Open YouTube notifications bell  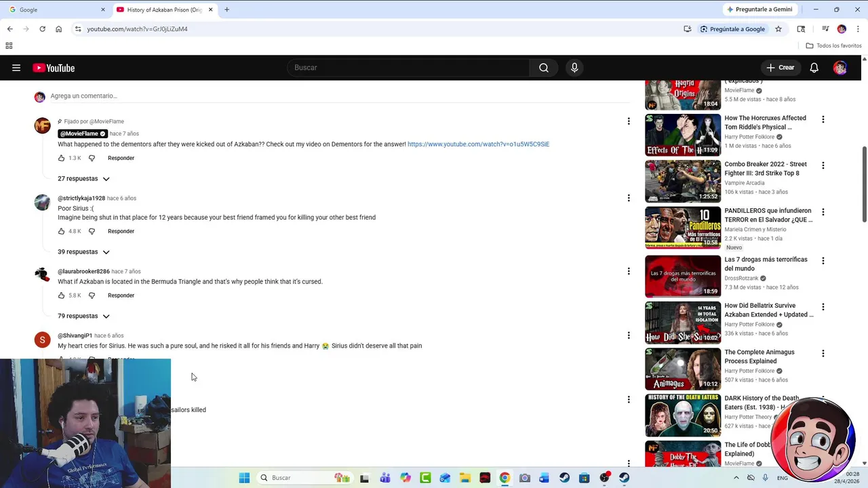point(814,68)
